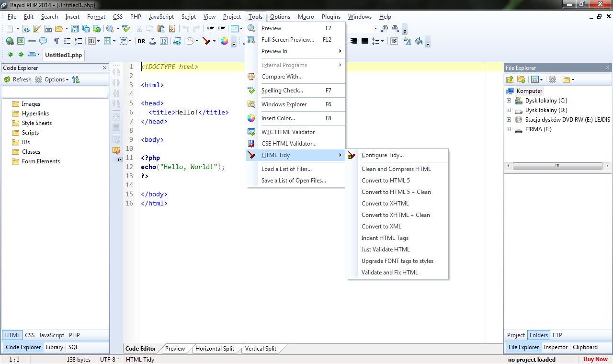This screenshot has width=613, height=364.
Task: Click the bulleted list toolbar icon
Action: (x=68, y=41)
